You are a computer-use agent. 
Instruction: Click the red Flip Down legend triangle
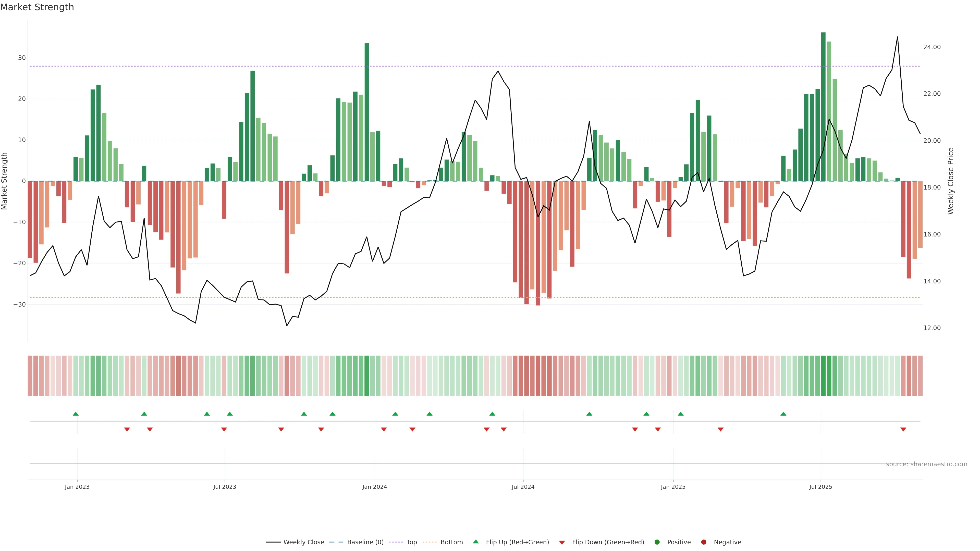tap(561, 543)
